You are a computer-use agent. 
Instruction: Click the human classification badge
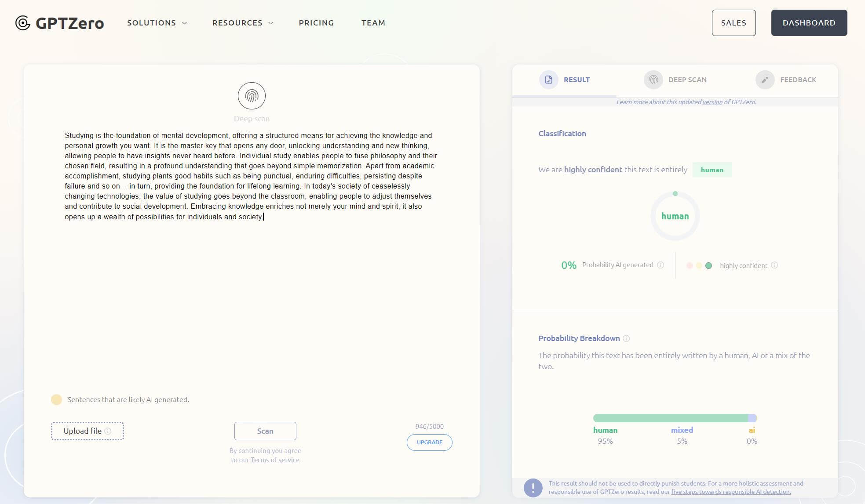(712, 170)
